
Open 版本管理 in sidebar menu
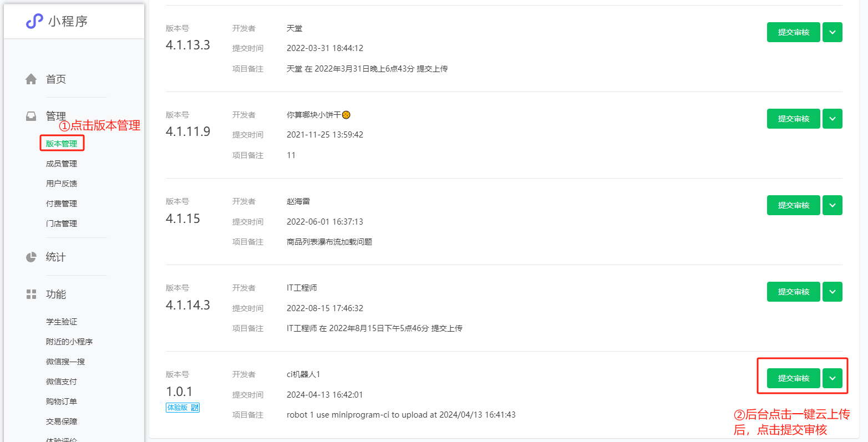(x=62, y=144)
